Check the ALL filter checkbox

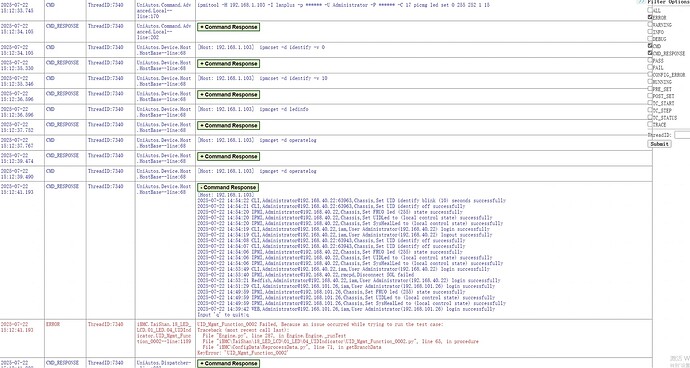650,10
